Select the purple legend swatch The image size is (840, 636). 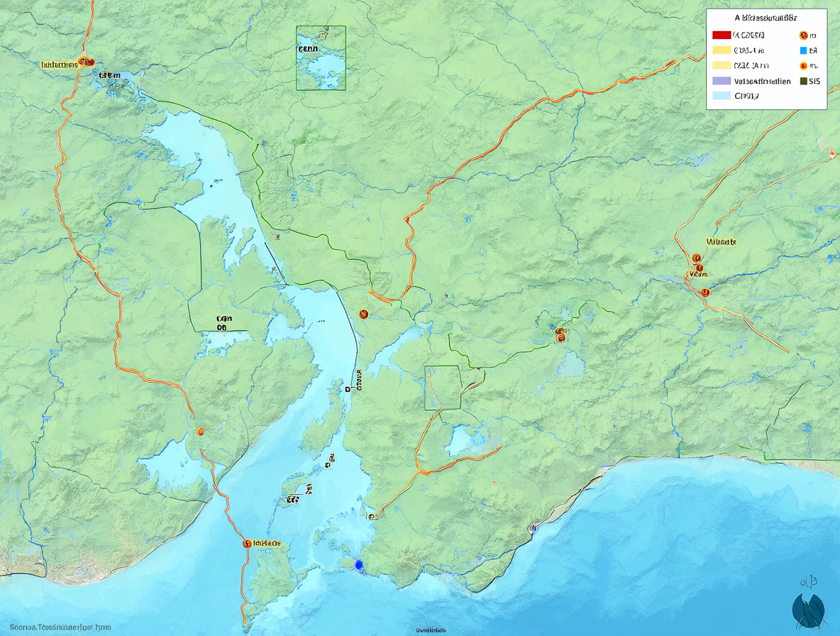pyautogui.click(x=722, y=82)
